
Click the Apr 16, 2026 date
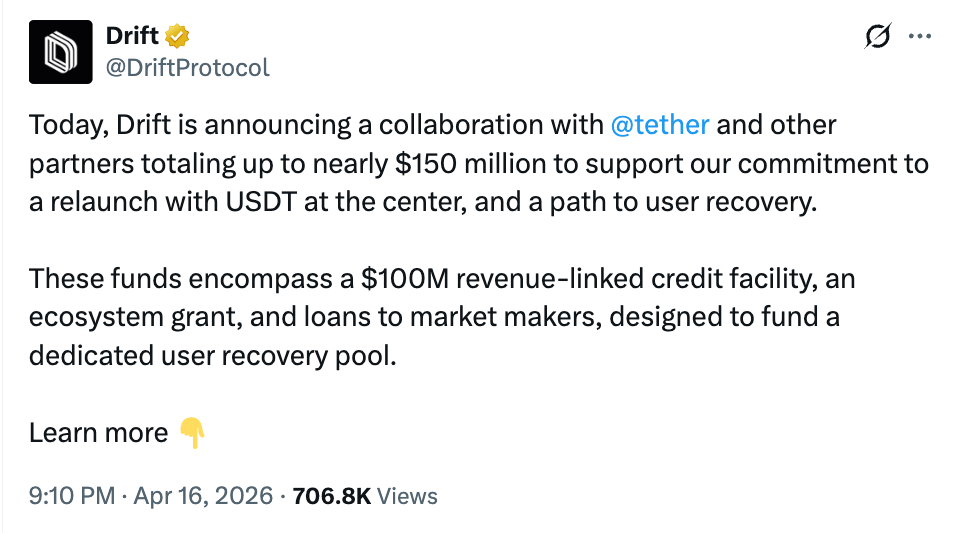point(204,495)
